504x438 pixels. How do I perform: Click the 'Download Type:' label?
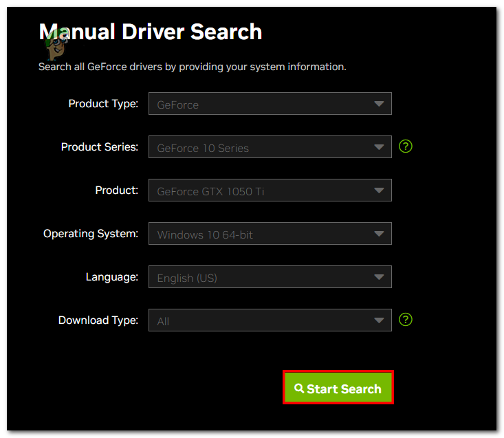tap(98, 320)
